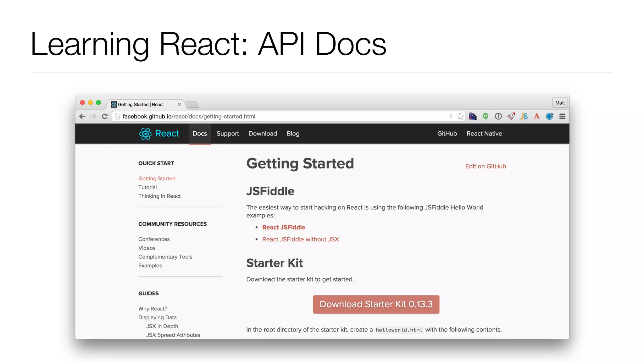Click the COMMUNITY RESOURCES heading
Viewport: 644px width, 362px height.
tap(173, 224)
